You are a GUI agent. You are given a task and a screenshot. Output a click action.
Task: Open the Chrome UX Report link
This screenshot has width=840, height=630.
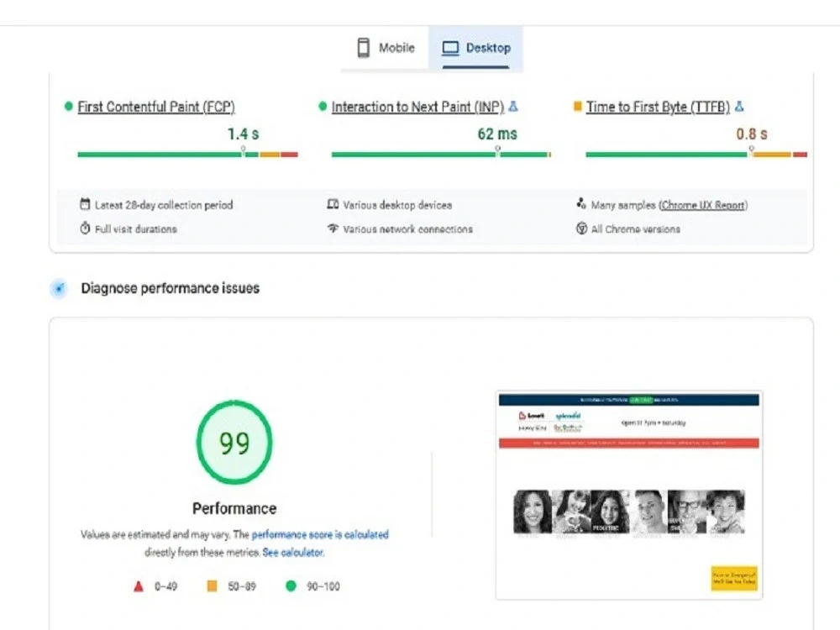[x=703, y=205]
